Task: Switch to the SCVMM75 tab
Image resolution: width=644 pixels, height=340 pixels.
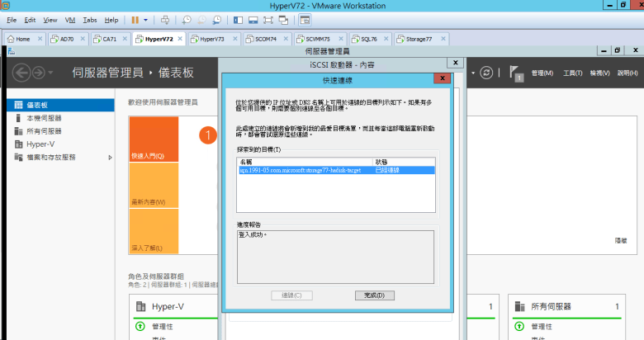Action: point(315,39)
